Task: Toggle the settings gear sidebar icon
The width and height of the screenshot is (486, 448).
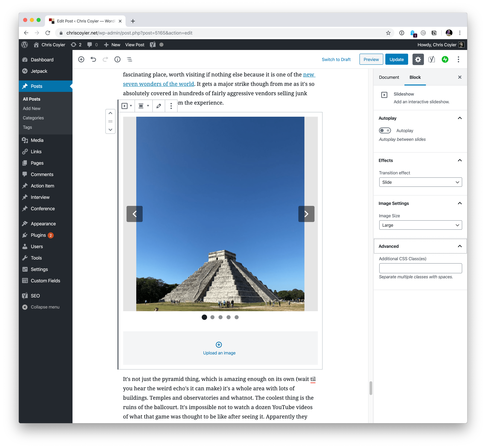Action: point(418,59)
